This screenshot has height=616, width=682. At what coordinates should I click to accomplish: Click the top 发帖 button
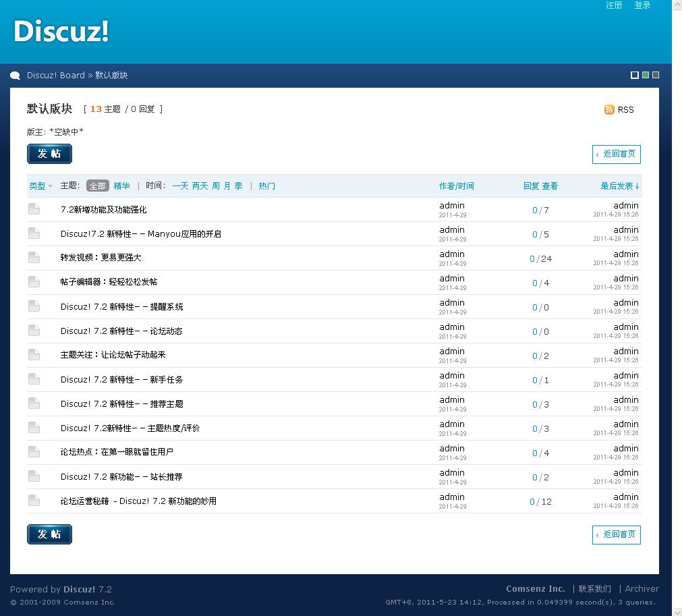50,154
